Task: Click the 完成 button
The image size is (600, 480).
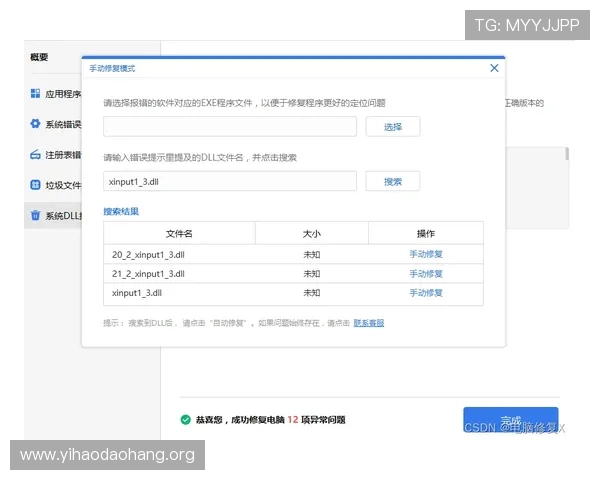Action: [x=510, y=420]
